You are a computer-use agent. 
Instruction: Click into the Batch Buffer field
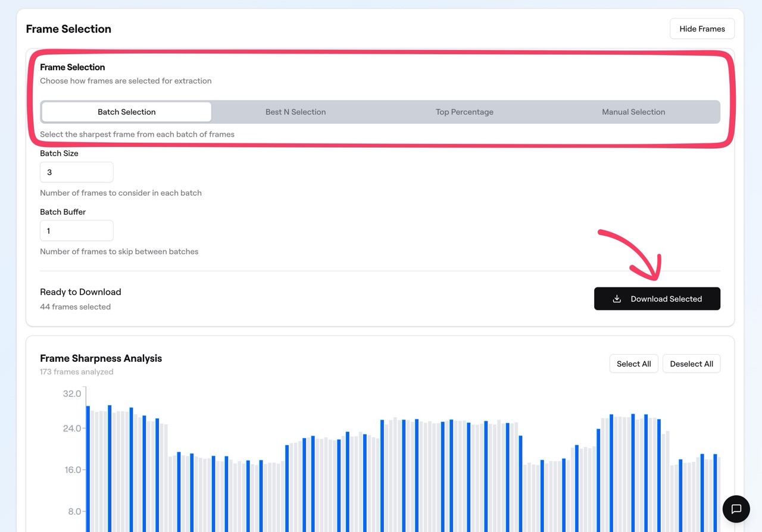[76, 231]
